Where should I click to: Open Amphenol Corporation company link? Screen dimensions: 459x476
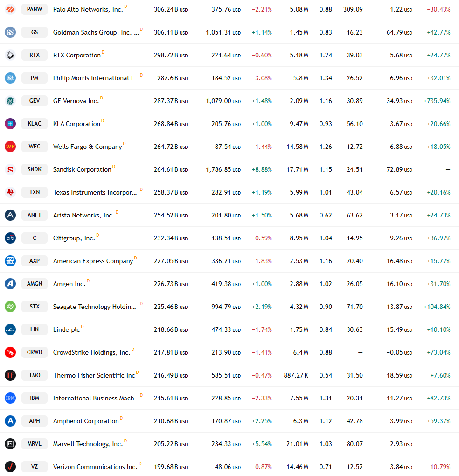pos(86,421)
